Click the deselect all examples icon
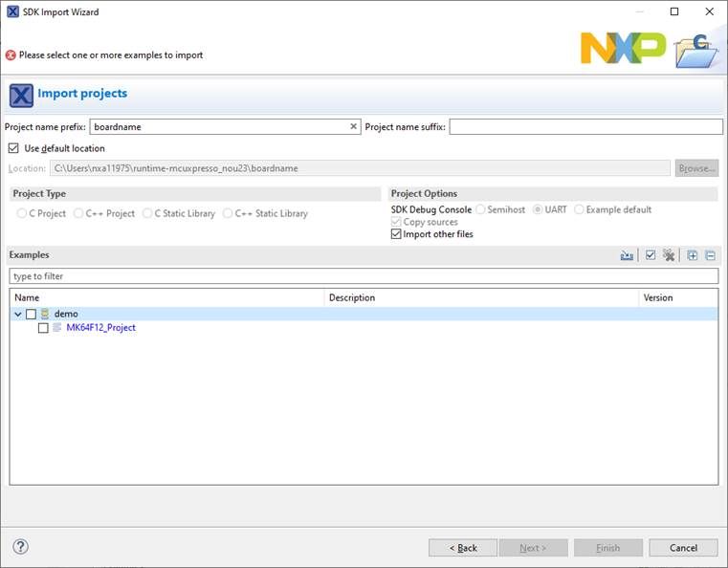 (x=669, y=255)
